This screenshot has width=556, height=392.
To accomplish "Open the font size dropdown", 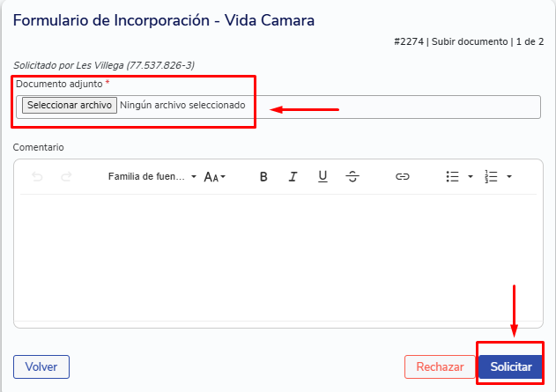I will [214, 177].
